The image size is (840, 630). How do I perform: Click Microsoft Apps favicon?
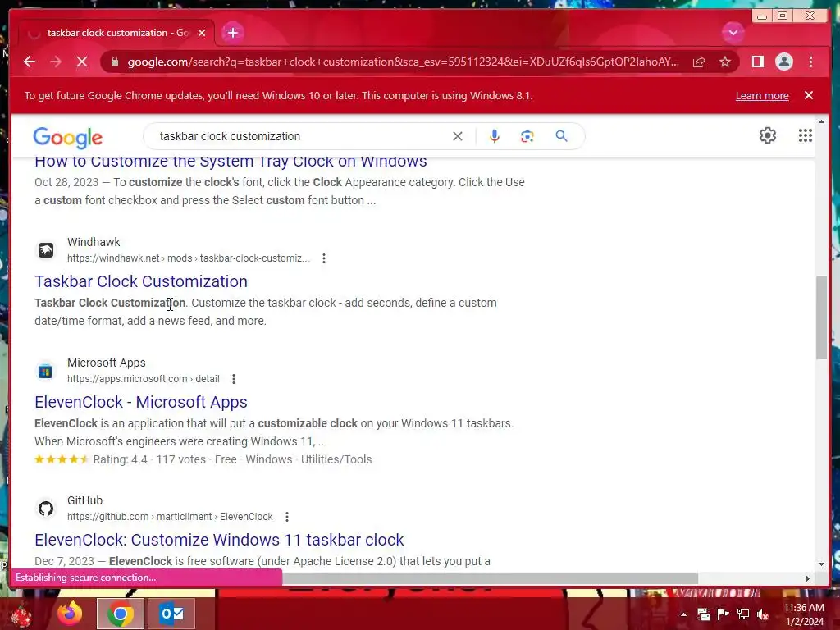pos(46,371)
